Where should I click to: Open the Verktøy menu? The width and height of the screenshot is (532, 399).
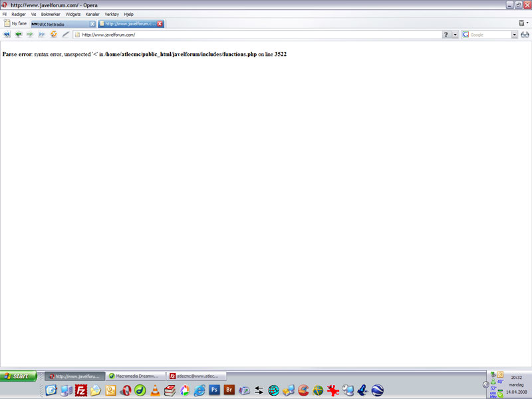point(112,14)
